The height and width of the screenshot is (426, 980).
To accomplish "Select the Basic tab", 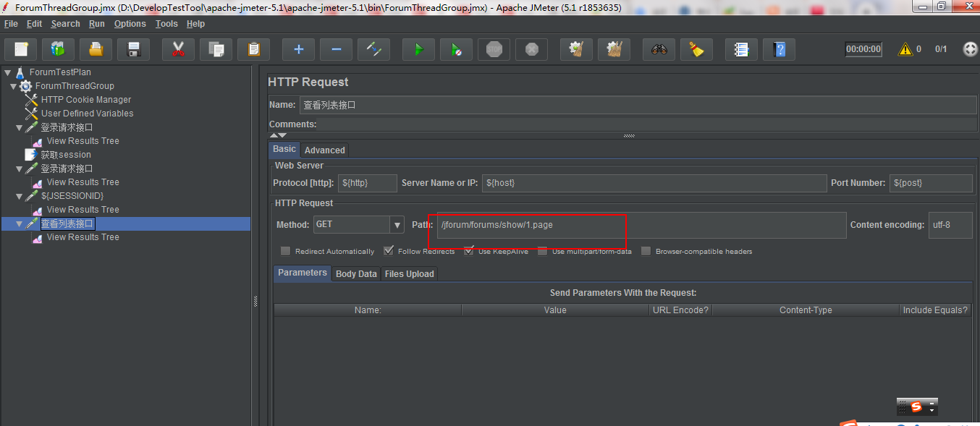I will click(284, 149).
